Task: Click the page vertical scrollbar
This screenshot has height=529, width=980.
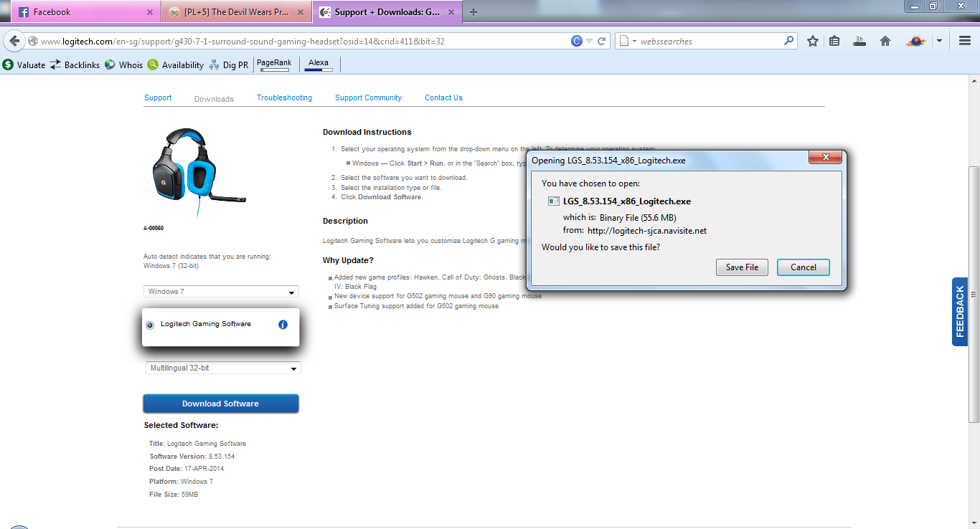Action: (974, 294)
